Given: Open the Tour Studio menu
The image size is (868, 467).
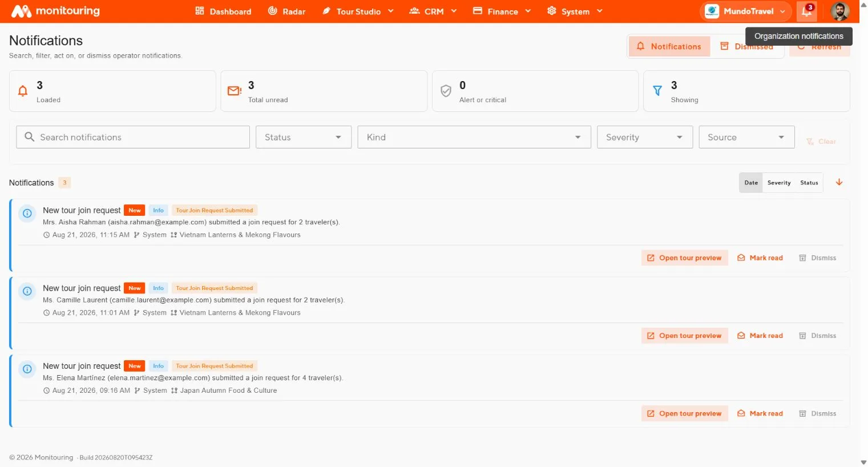Looking at the screenshot, I should (x=358, y=11).
